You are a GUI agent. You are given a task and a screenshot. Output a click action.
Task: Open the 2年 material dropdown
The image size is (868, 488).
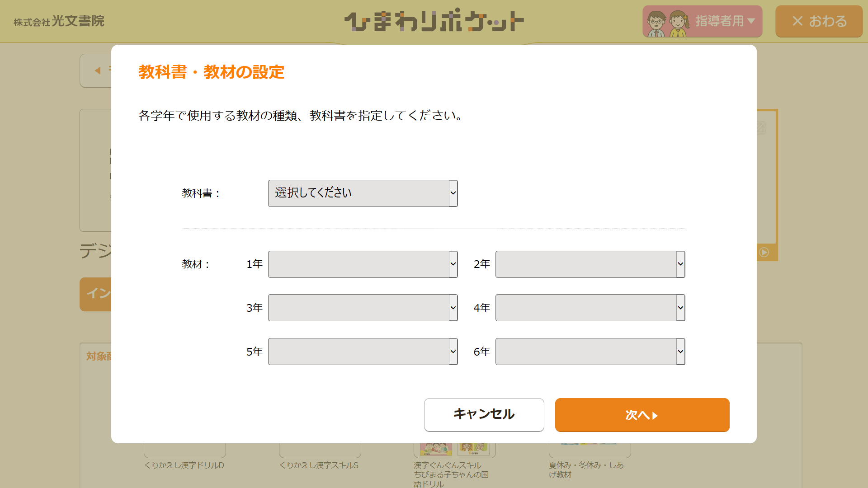pyautogui.click(x=590, y=264)
